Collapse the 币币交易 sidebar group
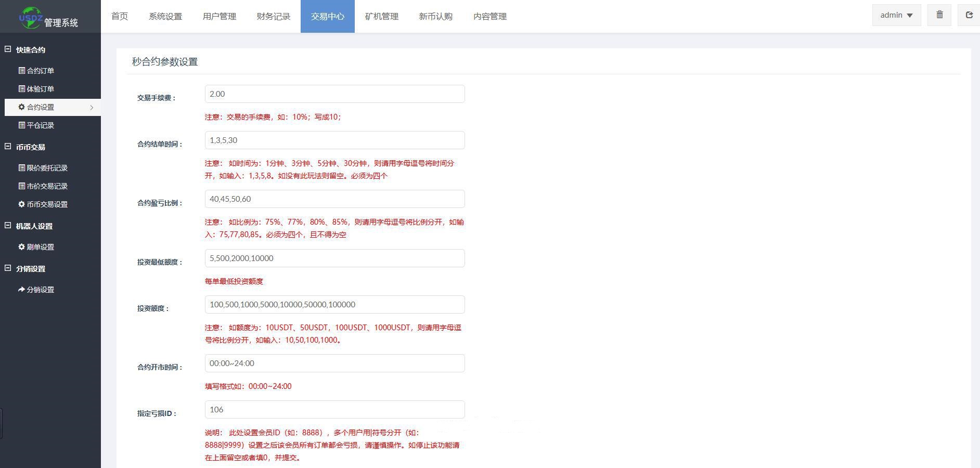 (x=8, y=147)
